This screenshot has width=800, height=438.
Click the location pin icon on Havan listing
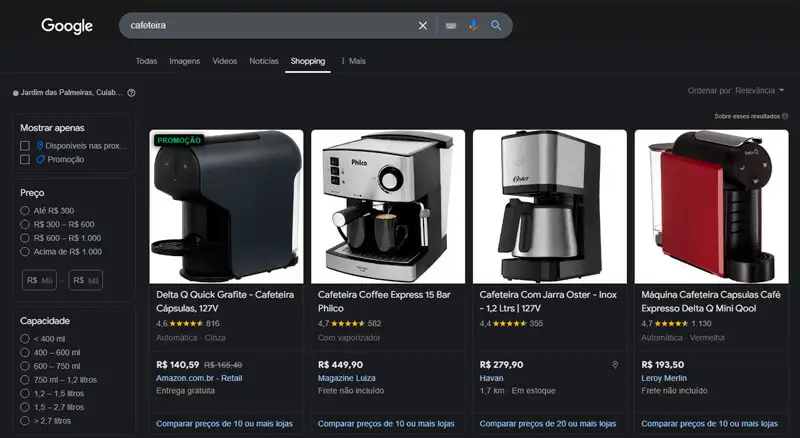(615, 364)
